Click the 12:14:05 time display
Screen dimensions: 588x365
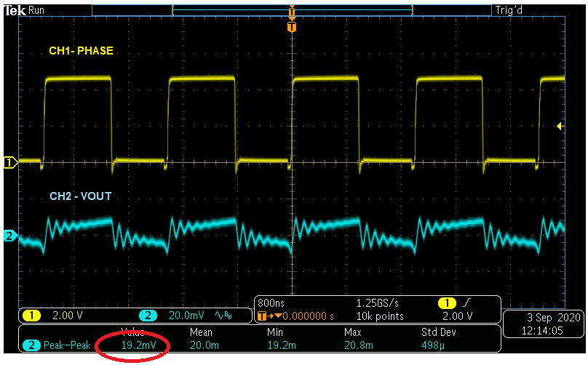tap(542, 331)
